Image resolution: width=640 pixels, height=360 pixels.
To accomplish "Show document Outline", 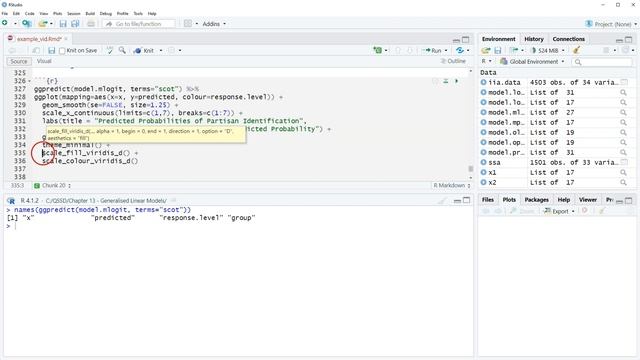I will pos(453,61).
